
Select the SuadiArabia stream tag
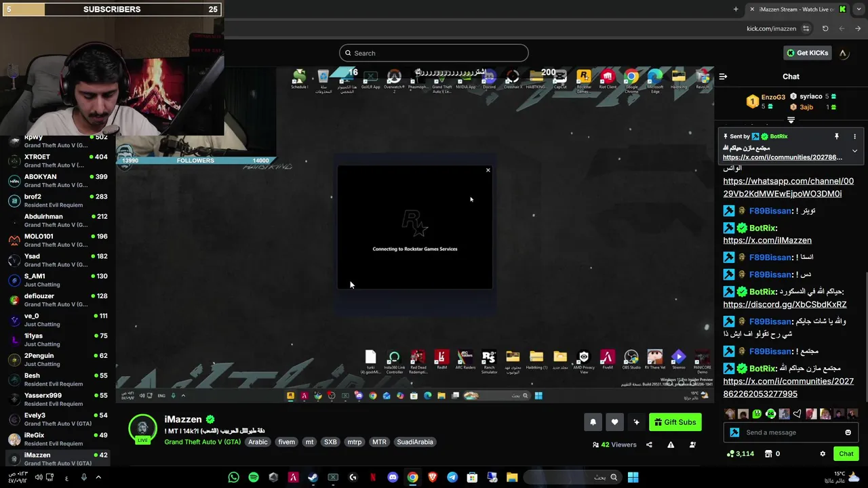pyautogui.click(x=415, y=442)
